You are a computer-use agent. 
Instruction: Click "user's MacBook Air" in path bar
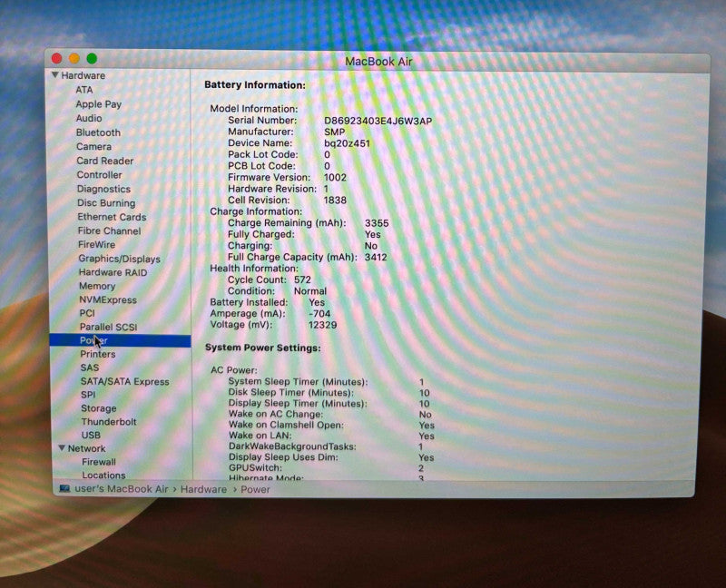click(x=122, y=489)
